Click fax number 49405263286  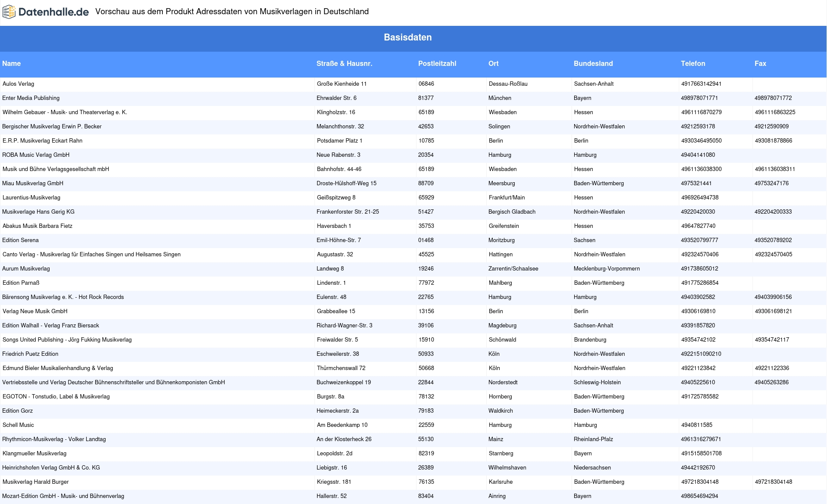point(771,383)
